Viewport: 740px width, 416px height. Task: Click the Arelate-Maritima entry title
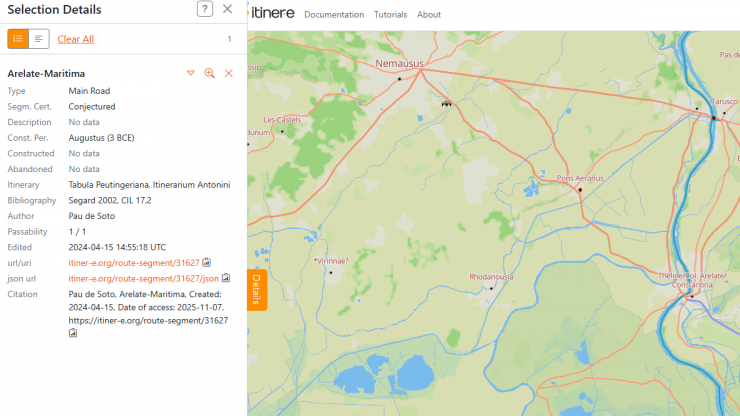pyautogui.click(x=46, y=74)
